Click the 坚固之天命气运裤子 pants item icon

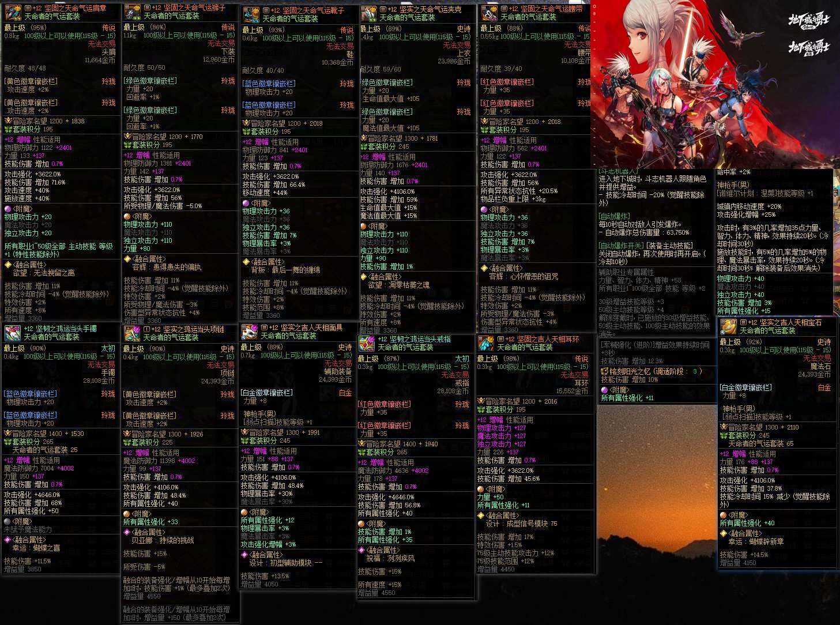132,12
